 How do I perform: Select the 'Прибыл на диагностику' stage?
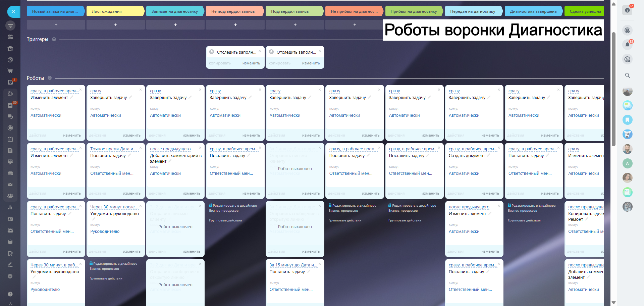point(414,11)
